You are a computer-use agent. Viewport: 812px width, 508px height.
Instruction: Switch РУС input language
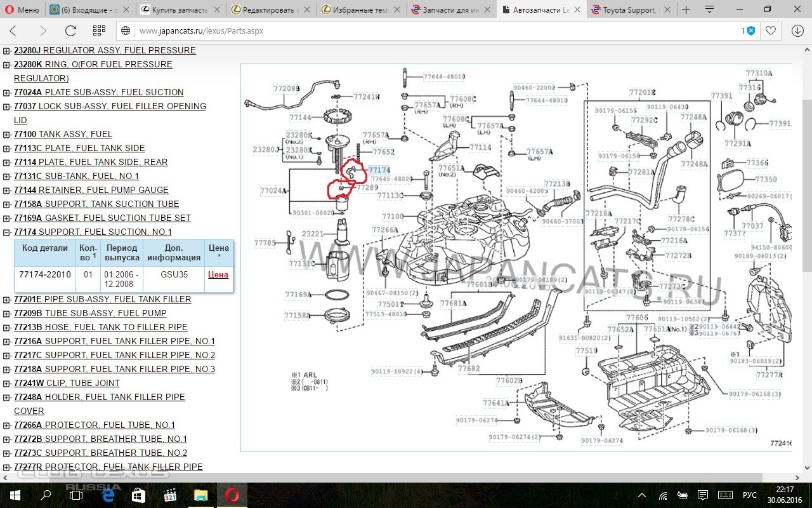tap(750, 495)
